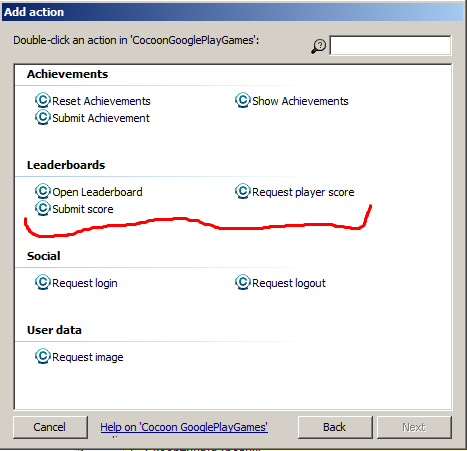Click the greyed-out Next button
Screen dimensions: 467x451
(x=414, y=427)
